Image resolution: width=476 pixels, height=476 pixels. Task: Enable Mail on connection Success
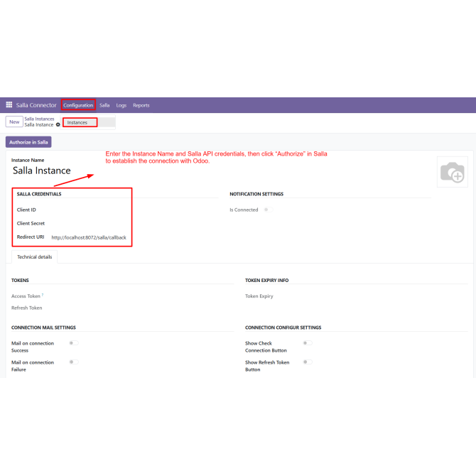(x=74, y=343)
